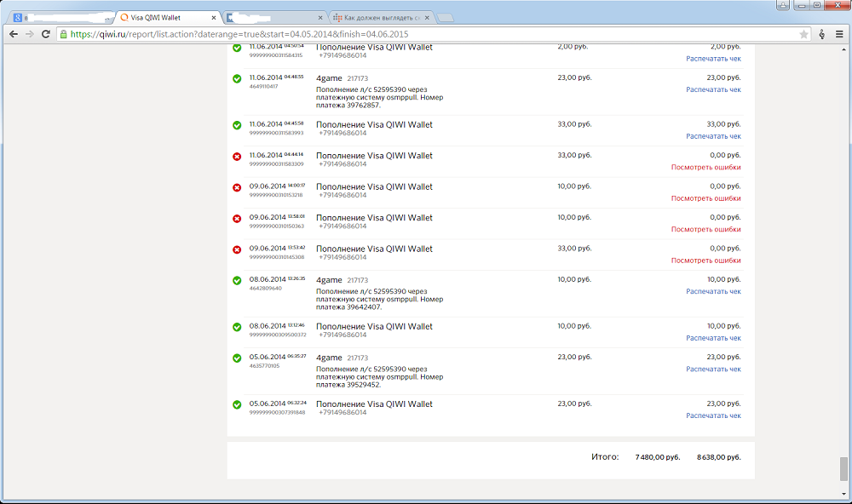Click 'Распечатать чек' for 05.06.2014 06:32:24 top-up

point(713,415)
